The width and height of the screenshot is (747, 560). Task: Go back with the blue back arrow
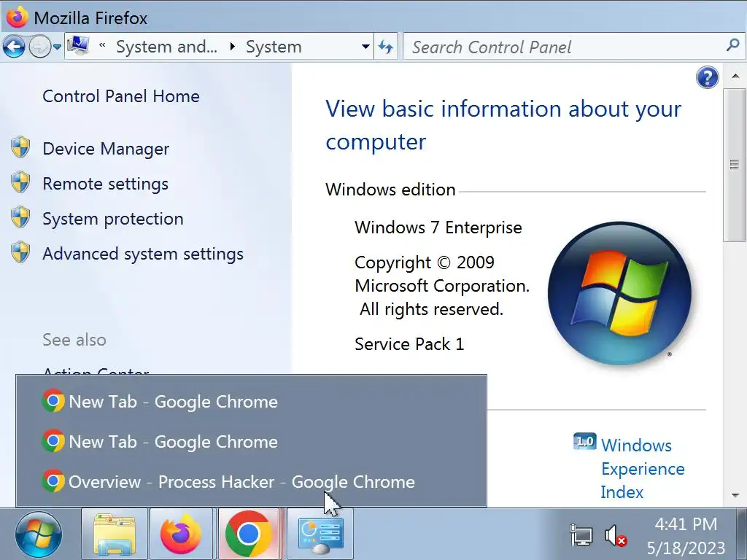click(13, 47)
